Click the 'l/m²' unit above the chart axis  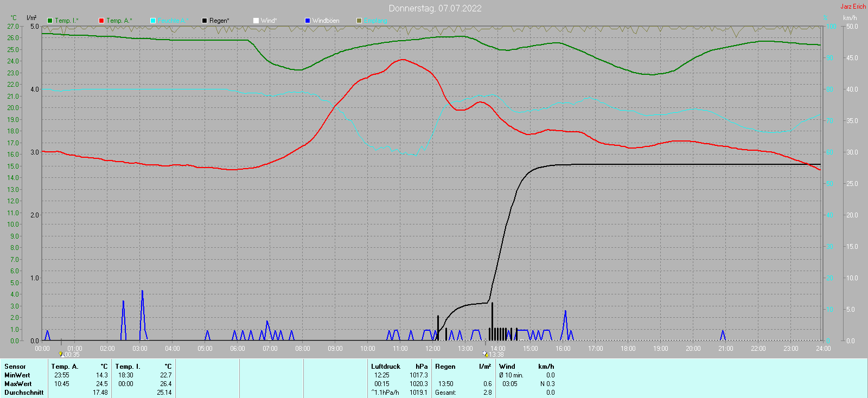point(31,18)
